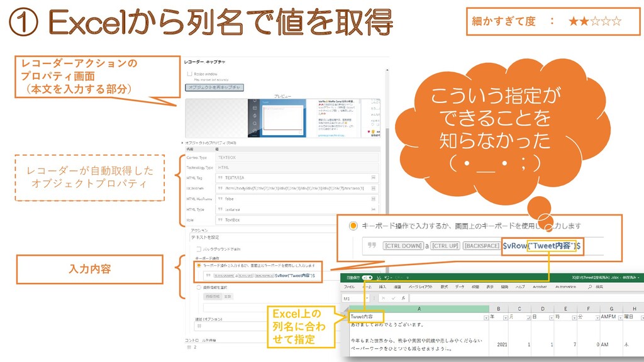Click the 検索 magnifier icon in Excel

click(x=590, y=287)
